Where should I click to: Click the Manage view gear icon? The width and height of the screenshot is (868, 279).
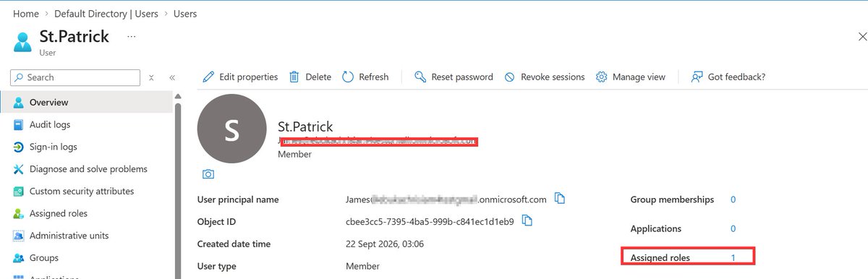pyautogui.click(x=602, y=77)
